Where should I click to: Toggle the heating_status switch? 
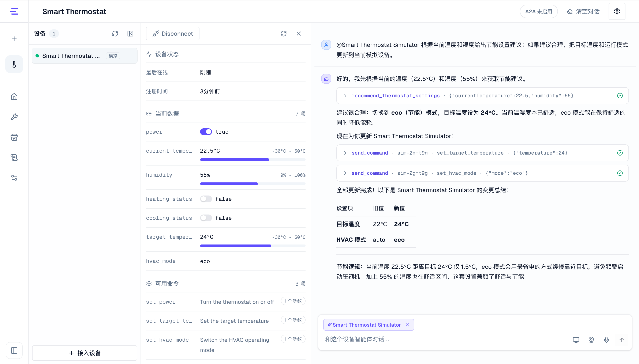coord(206,199)
